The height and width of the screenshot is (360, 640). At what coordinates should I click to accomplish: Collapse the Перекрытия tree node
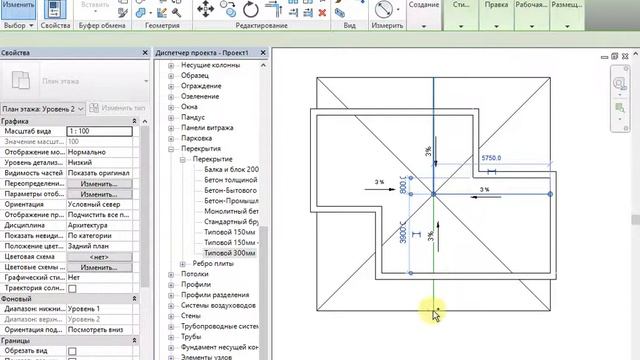point(171,149)
